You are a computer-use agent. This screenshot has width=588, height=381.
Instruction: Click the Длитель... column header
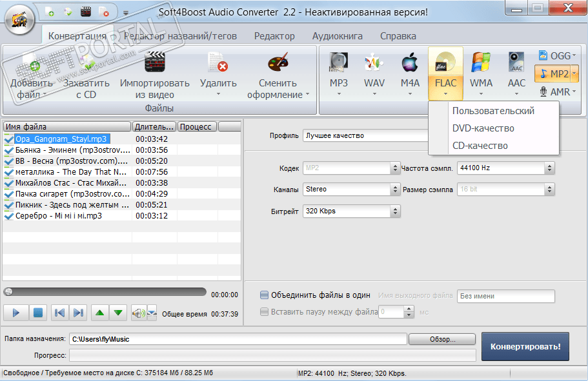click(154, 126)
